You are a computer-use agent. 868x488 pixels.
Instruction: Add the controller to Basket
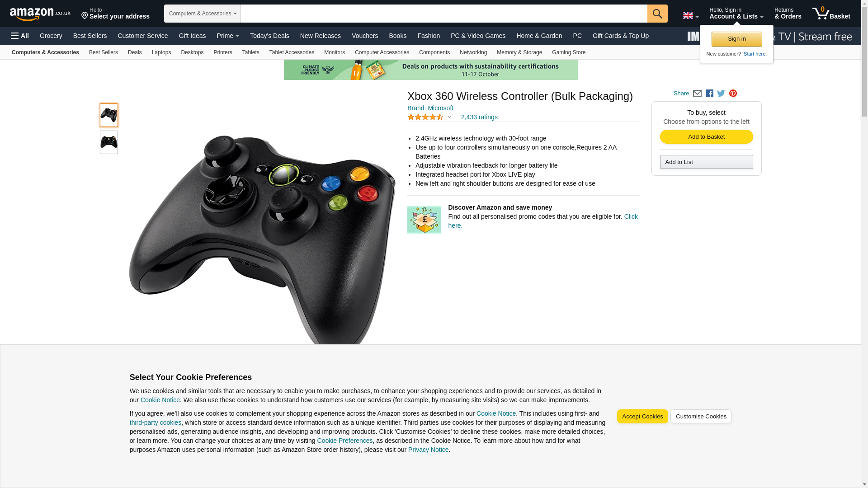pyautogui.click(x=706, y=137)
